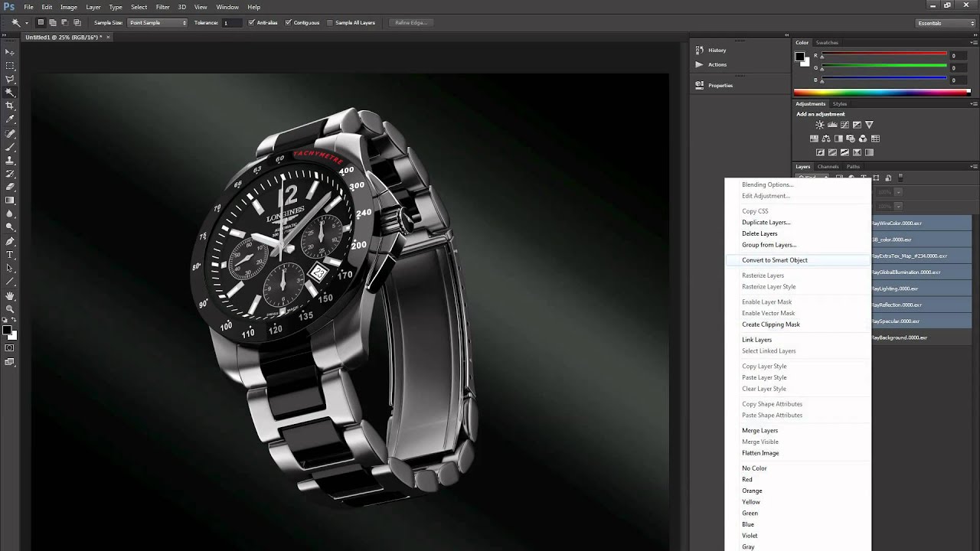Select the Zoom tool
This screenshot has height=551, width=980.
click(10, 308)
